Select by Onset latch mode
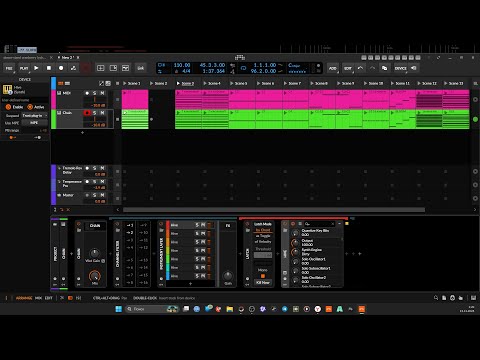This screenshot has width=480, height=360. [263, 230]
